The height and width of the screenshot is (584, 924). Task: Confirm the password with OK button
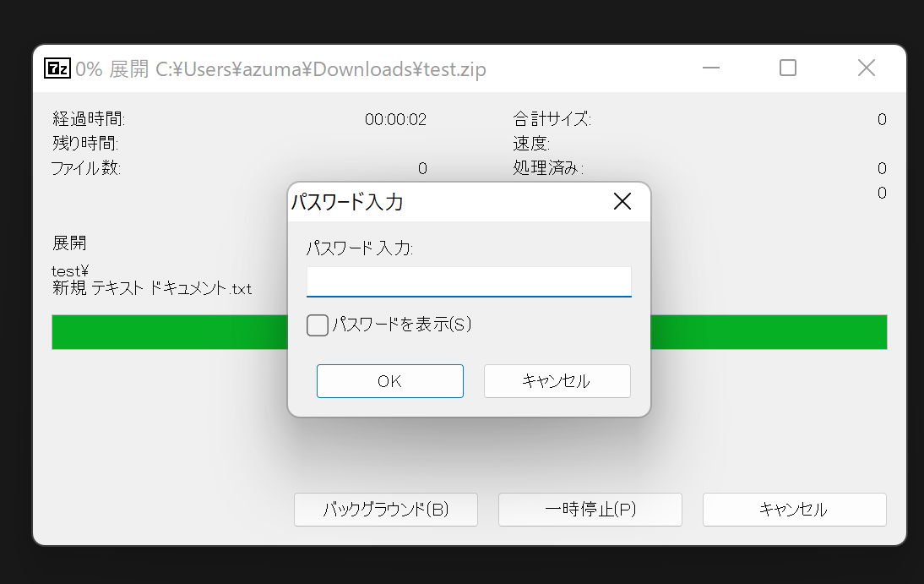(389, 381)
